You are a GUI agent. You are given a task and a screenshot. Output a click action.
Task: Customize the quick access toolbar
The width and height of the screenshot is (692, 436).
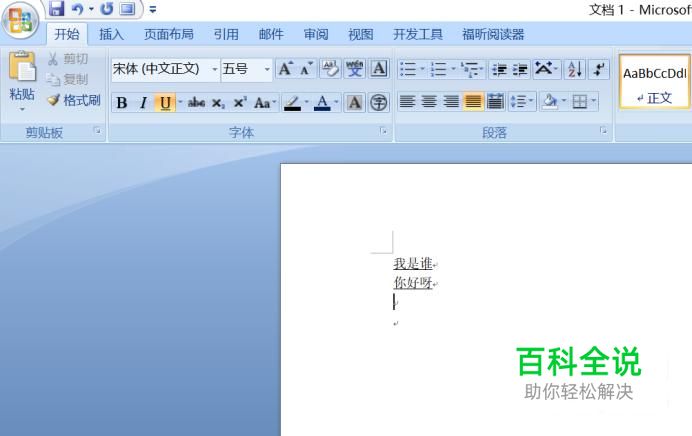(153, 9)
